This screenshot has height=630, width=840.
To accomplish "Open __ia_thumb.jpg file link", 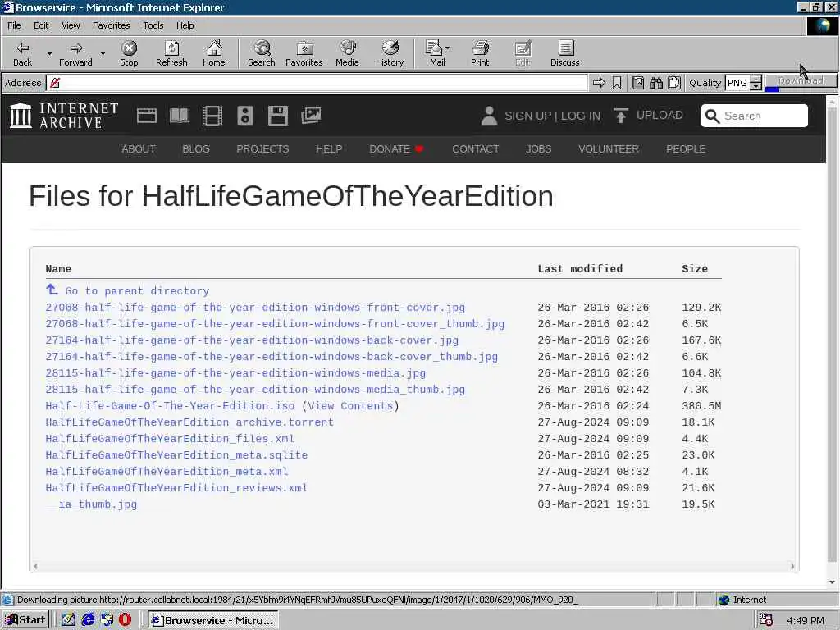I will (x=91, y=504).
